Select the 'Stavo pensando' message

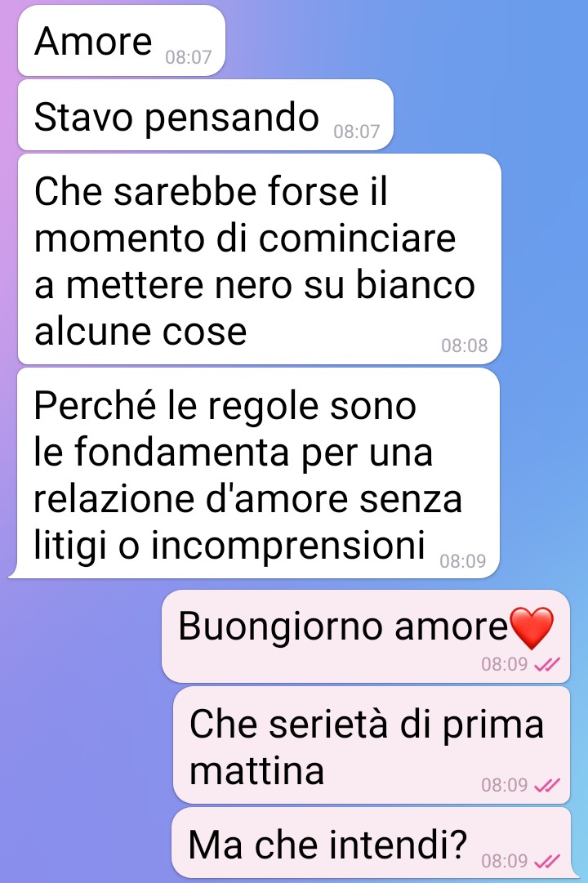pyautogui.click(x=206, y=115)
